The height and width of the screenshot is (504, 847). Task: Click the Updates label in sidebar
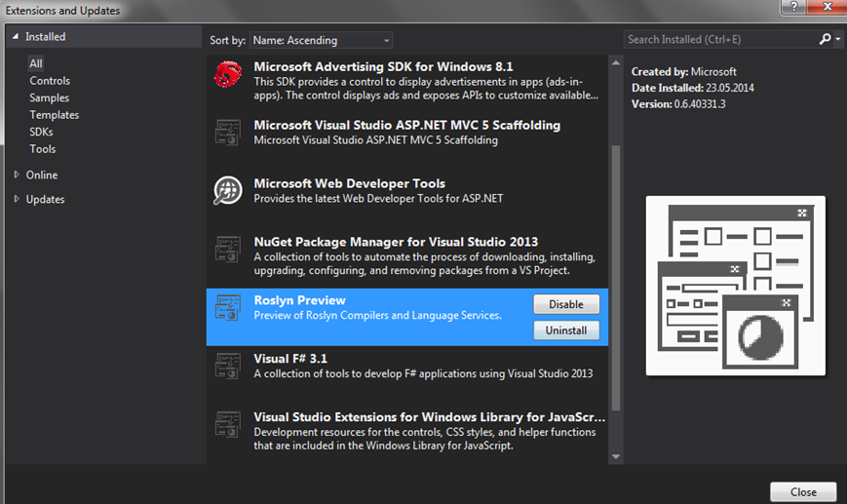(x=45, y=199)
